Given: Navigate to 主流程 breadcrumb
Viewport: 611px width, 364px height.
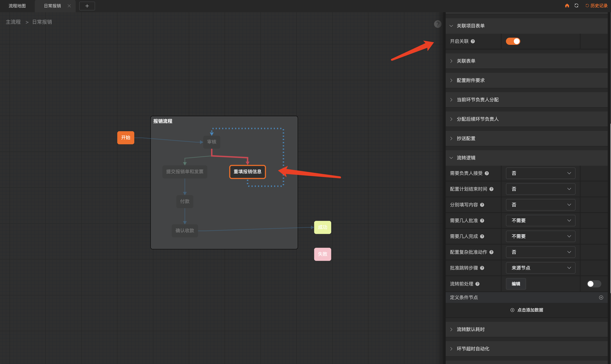Looking at the screenshot, I should [x=13, y=22].
